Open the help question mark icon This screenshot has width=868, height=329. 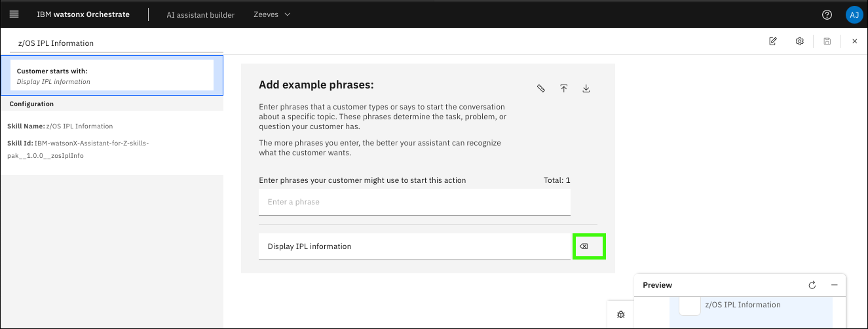click(827, 14)
